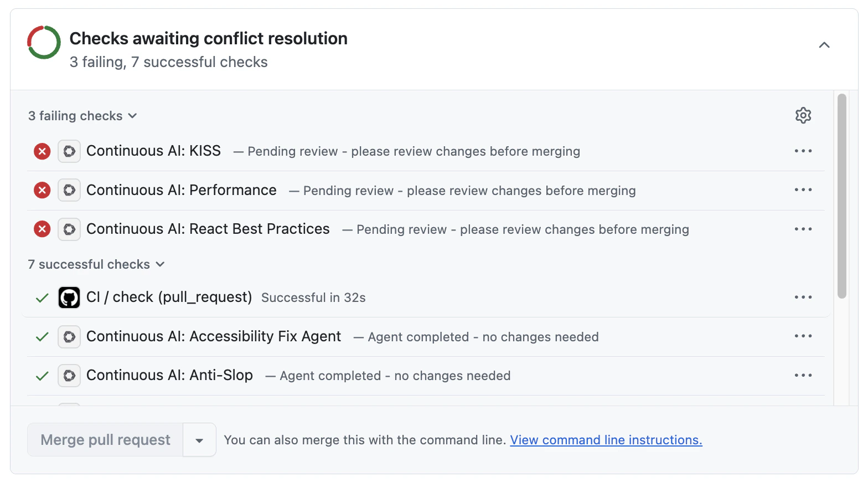Click the green checkmark for Accessibility Fix Agent

click(x=42, y=336)
